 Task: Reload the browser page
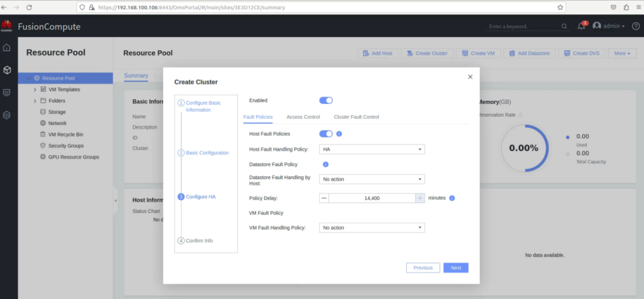coord(29,7)
